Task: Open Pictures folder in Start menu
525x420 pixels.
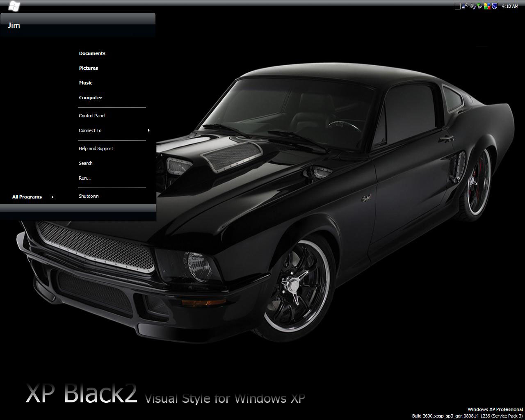Action: tap(89, 68)
